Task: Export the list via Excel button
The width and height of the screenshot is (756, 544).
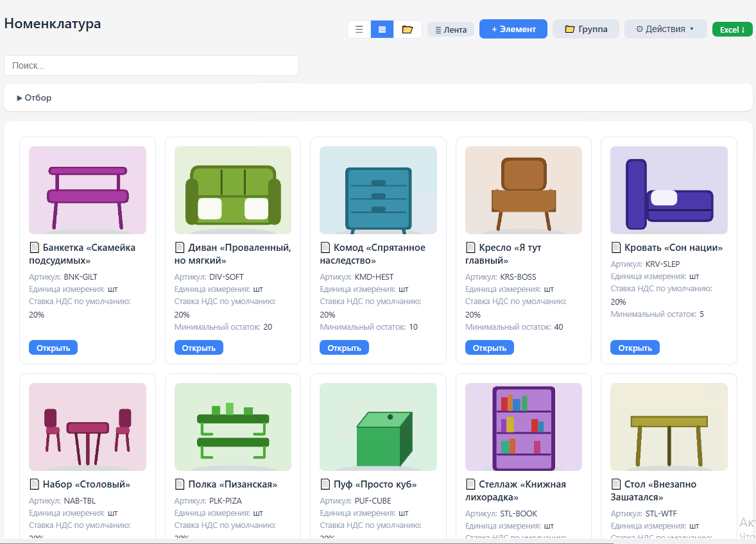Action: [732, 30]
